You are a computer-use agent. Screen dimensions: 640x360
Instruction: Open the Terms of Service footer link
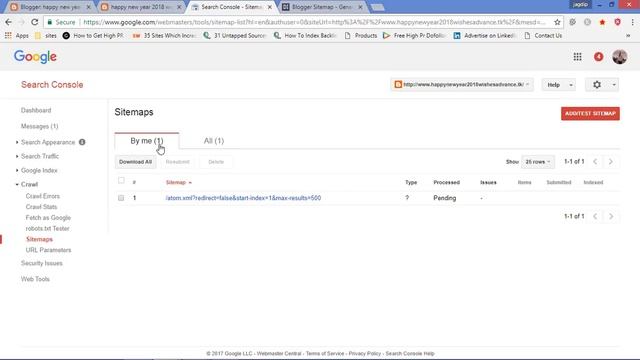tap(325, 353)
